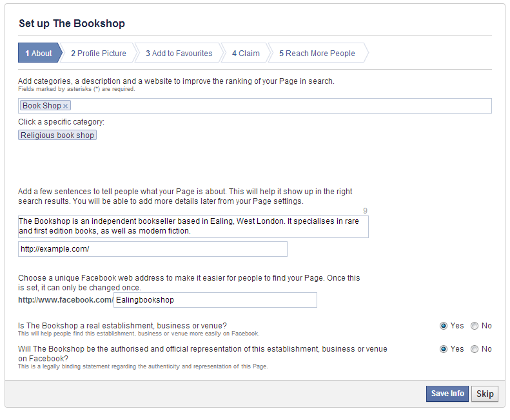Image resolution: width=510 pixels, height=420 pixels.
Task: Switch to 3 Add to Favourites step
Action: click(x=179, y=53)
